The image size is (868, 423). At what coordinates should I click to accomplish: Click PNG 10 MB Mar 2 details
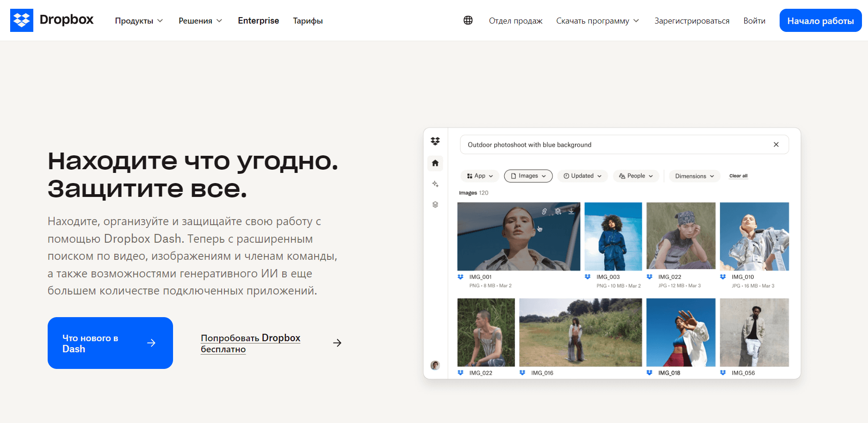(619, 286)
